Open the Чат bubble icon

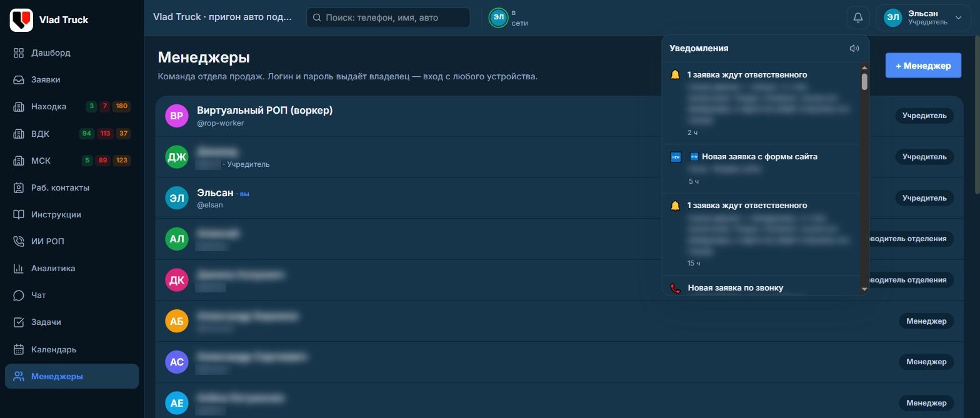(x=19, y=295)
